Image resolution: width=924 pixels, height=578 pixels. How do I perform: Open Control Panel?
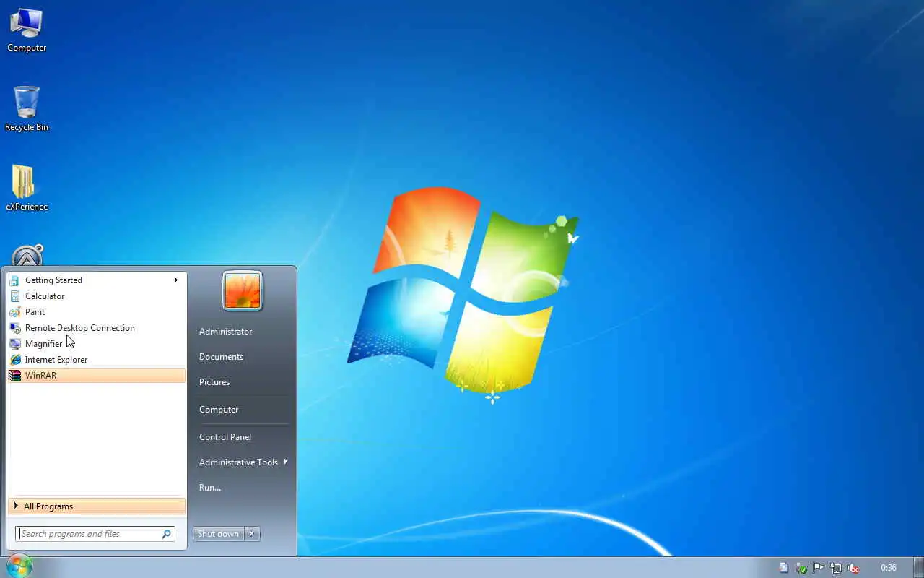pyautogui.click(x=225, y=437)
